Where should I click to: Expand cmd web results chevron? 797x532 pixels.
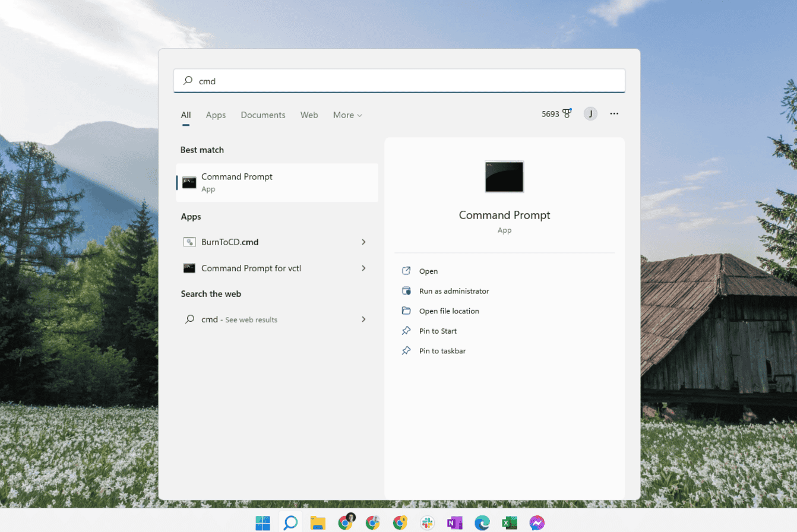[x=363, y=319]
